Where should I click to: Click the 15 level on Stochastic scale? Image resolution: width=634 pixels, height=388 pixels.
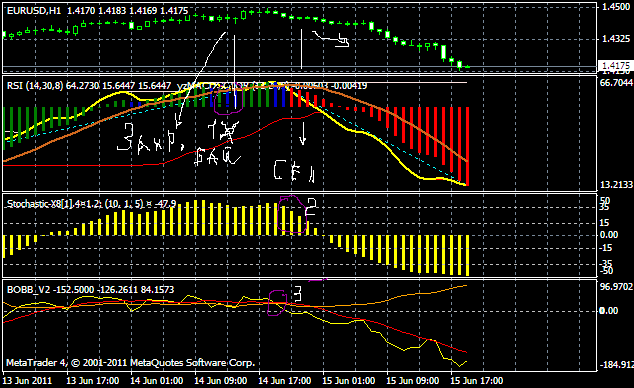tap(604, 223)
